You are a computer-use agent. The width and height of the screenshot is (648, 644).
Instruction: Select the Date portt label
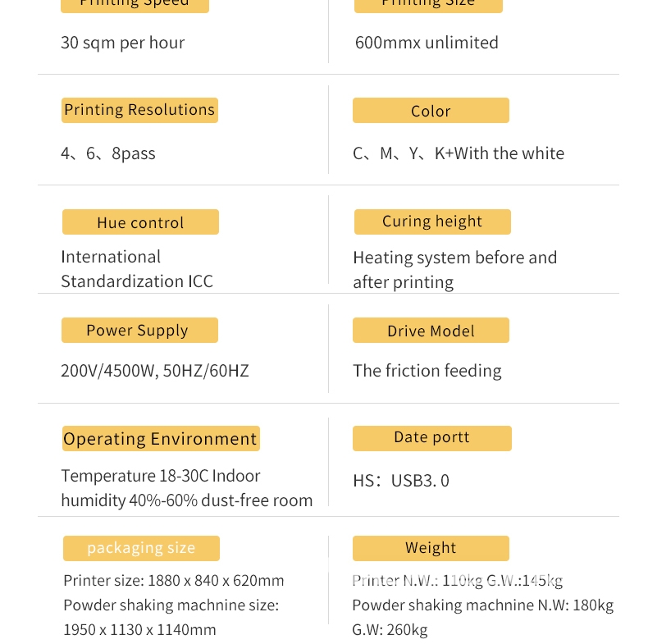click(431, 439)
